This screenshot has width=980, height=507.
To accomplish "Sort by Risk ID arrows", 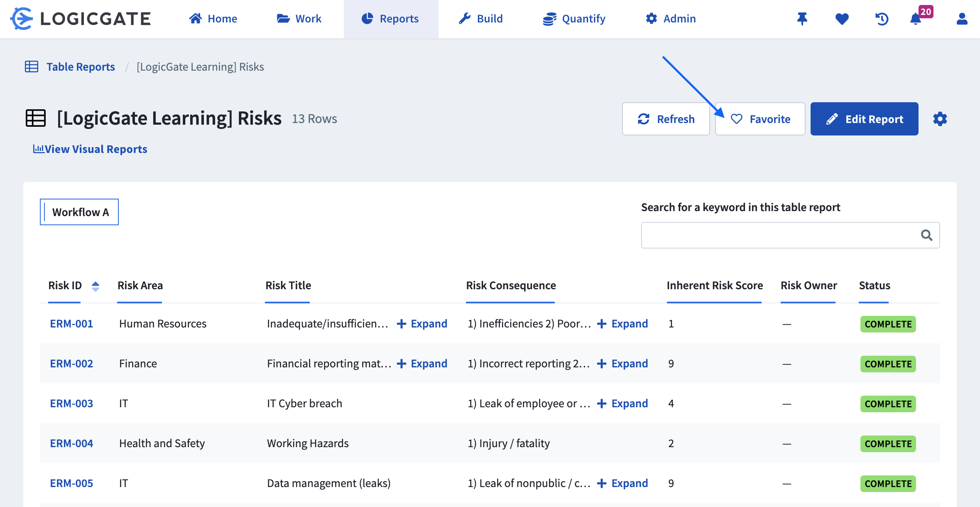I will click(x=96, y=286).
